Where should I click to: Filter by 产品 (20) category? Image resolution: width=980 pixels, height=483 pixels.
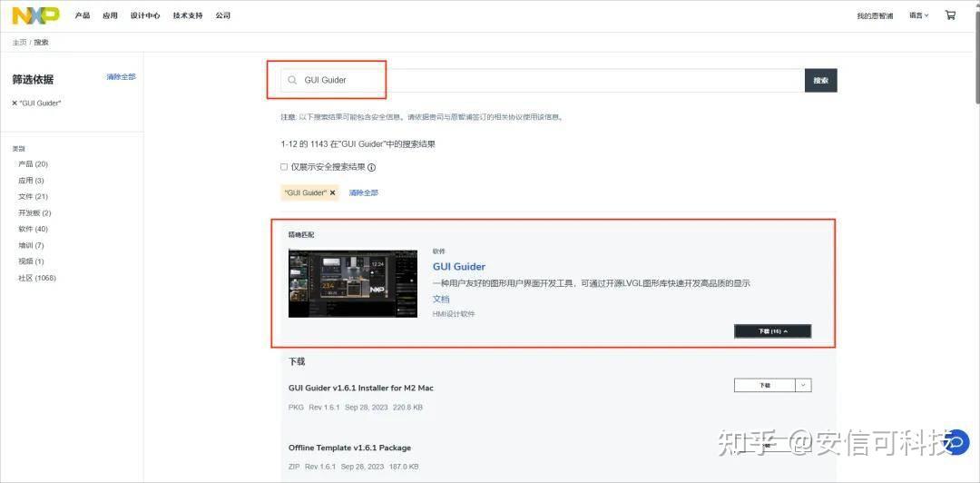[34, 164]
